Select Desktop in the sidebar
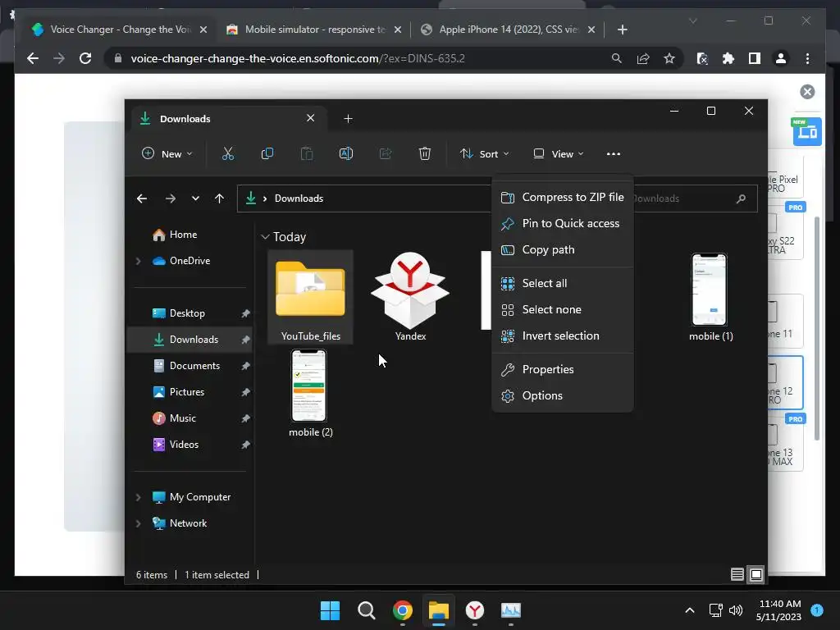The height and width of the screenshot is (630, 840). click(x=190, y=313)
